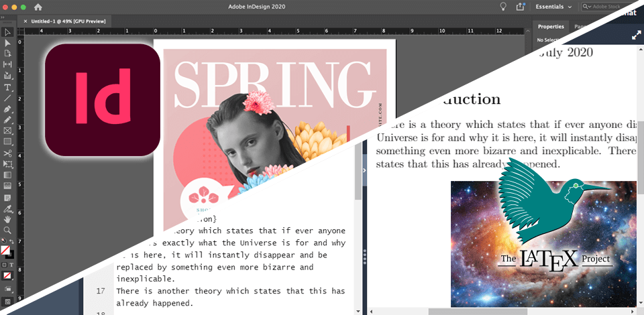Select the Untitled-1 @ 49% document tab
This screenshot has height=315, width=644.
[68, 21]
